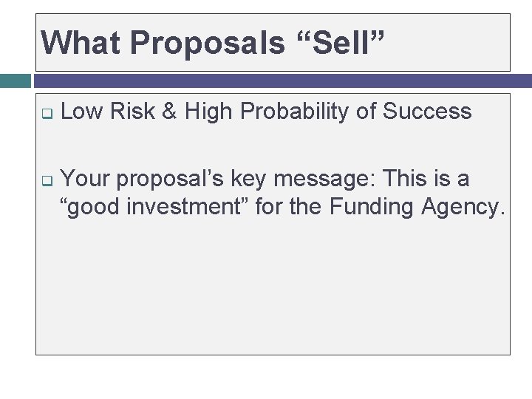Image resolution: width=532 pixels, height=399 pixels.
Task: Click the purple horizontal divider bar
Action: tap(282, 81)
